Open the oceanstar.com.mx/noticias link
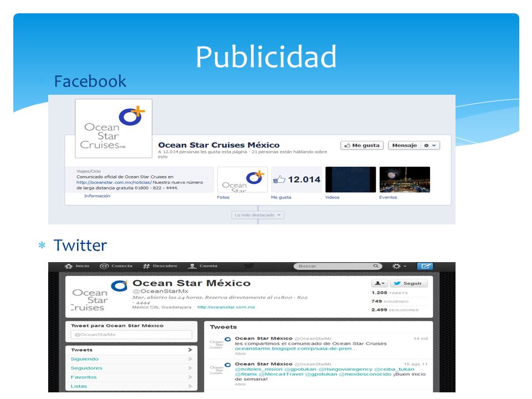Image resolution: width=532 pixels, height=399 pixels. click(114, 182)
